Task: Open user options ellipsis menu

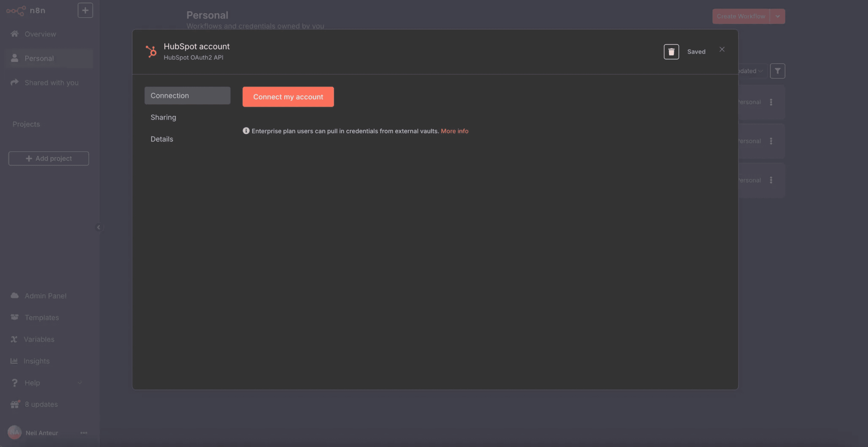Action: click(84, 433)
